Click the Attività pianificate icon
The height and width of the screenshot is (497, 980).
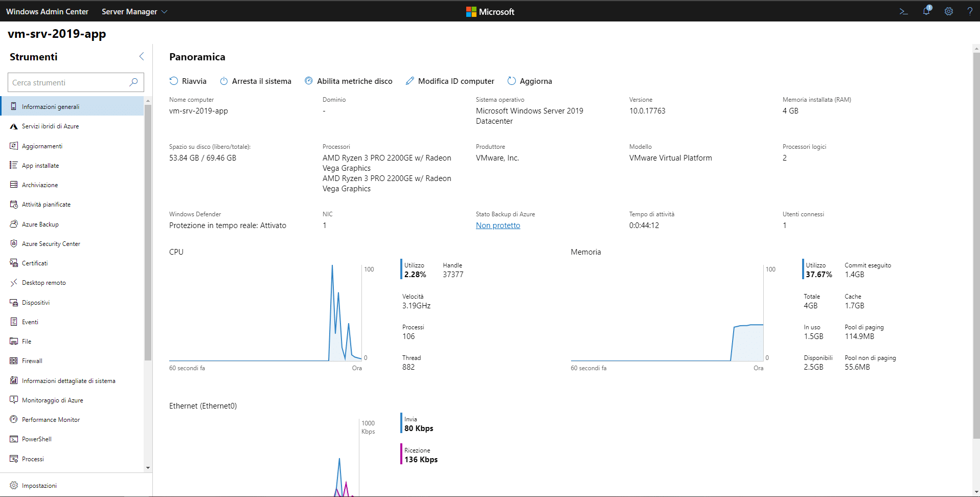pyautogui.click(x=14, y=205)
